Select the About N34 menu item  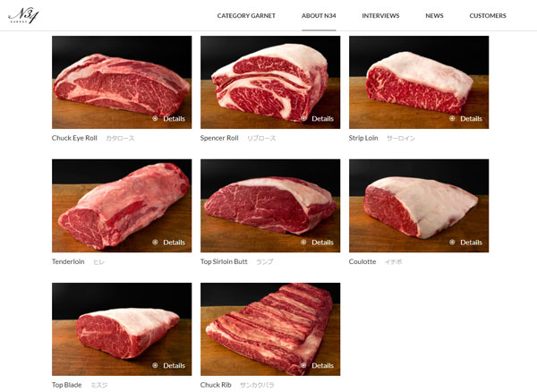(x=319, y=16)
